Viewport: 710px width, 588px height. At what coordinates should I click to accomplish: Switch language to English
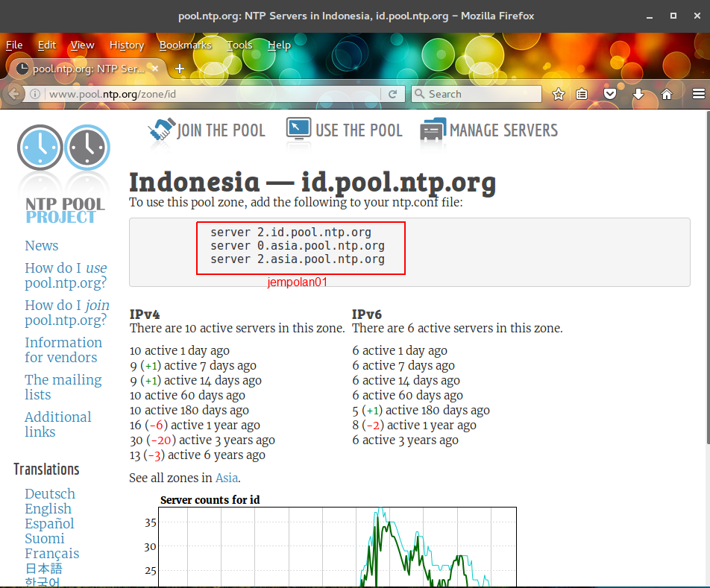(x=48, y=508)
